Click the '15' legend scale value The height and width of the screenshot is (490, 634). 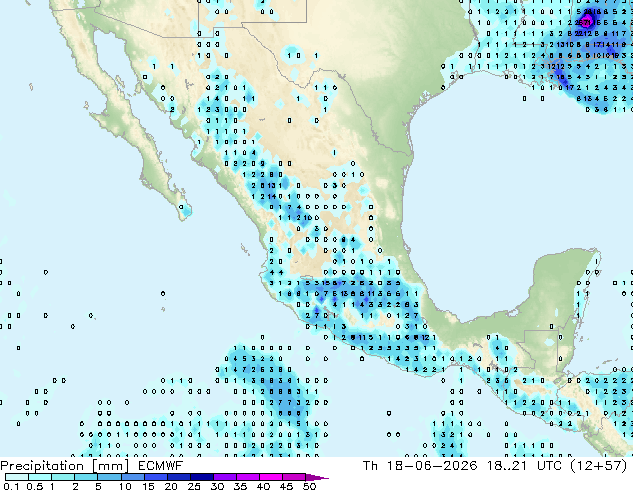148,486
